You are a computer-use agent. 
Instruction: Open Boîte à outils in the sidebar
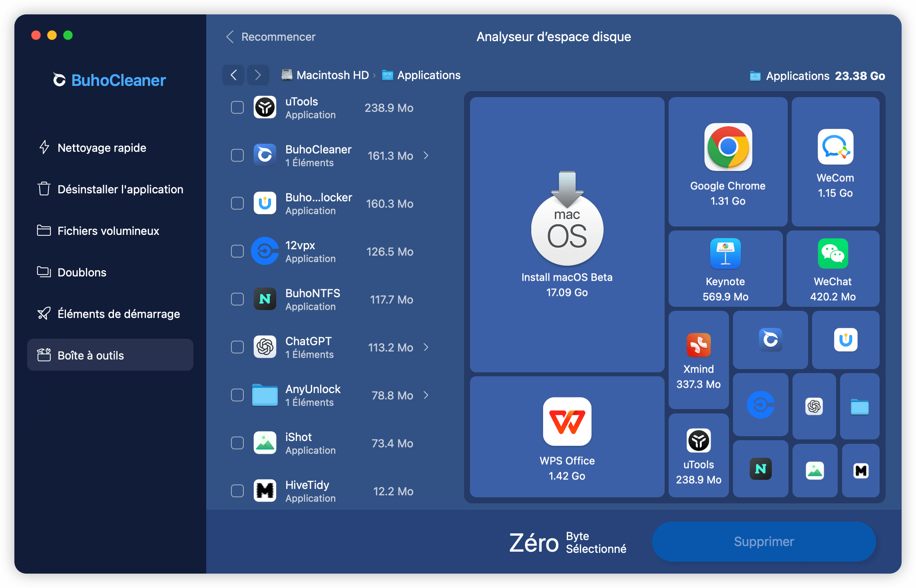click(110, 355)
